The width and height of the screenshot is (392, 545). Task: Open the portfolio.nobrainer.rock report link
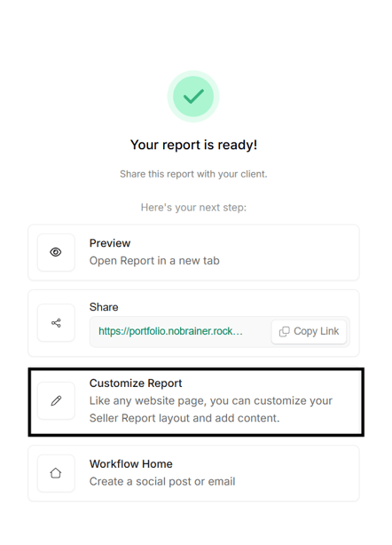click(170, 331)
